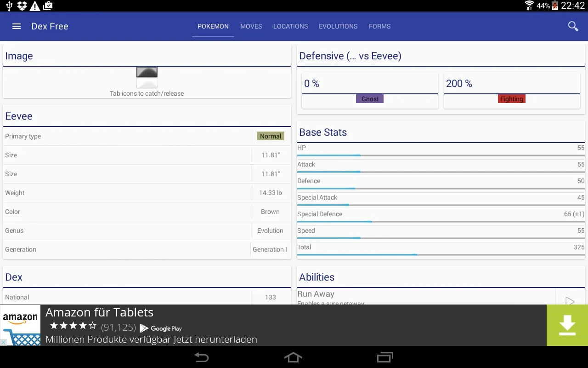Close the ad using the X icon
588x368 pixels.
tap(3, 342)
